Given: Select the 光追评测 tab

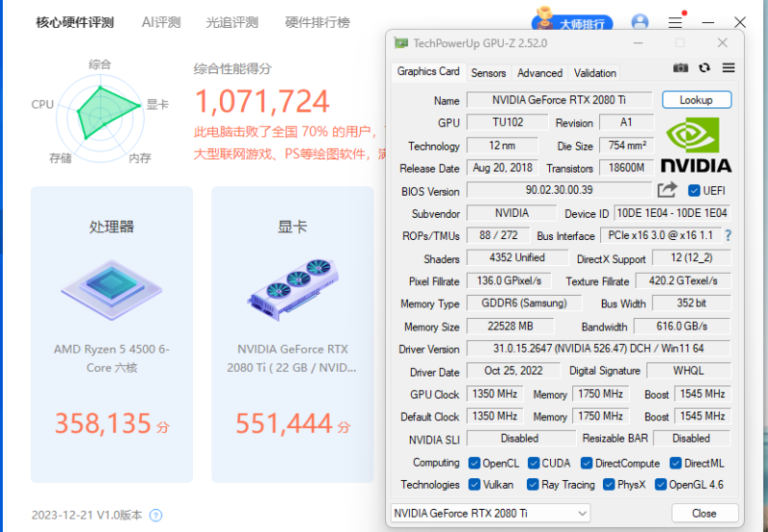Looking at the screenshot, I should [231, 22].
